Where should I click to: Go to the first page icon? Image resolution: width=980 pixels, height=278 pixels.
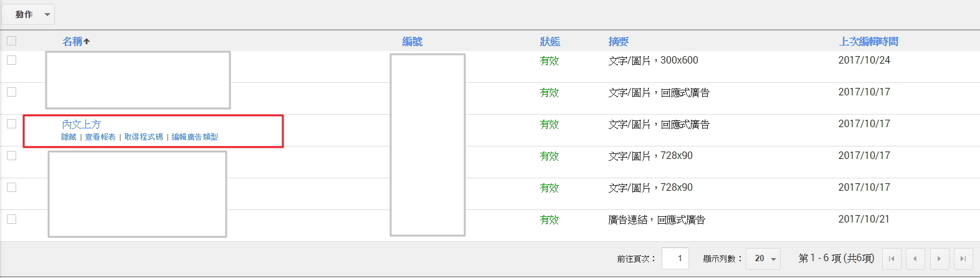(892, 259)
